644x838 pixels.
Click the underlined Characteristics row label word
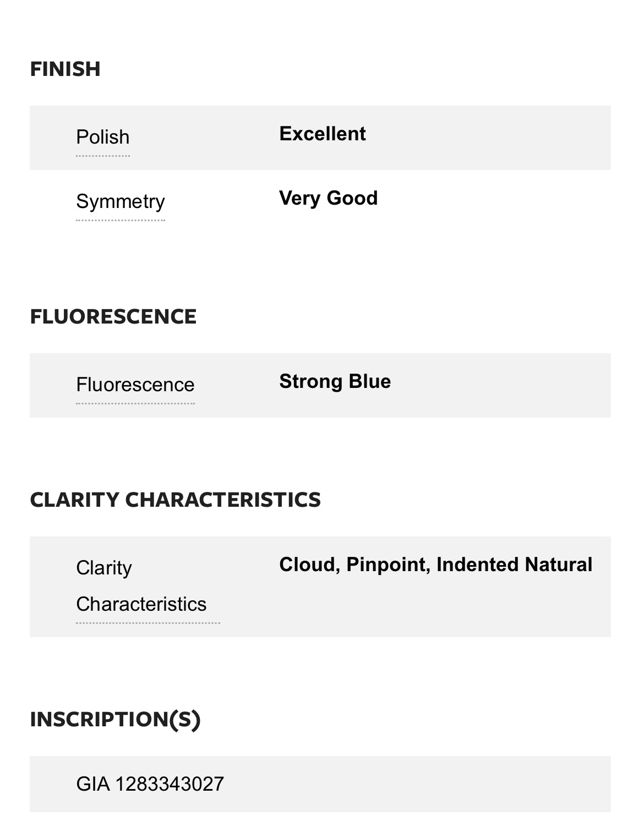click(141, 604)
